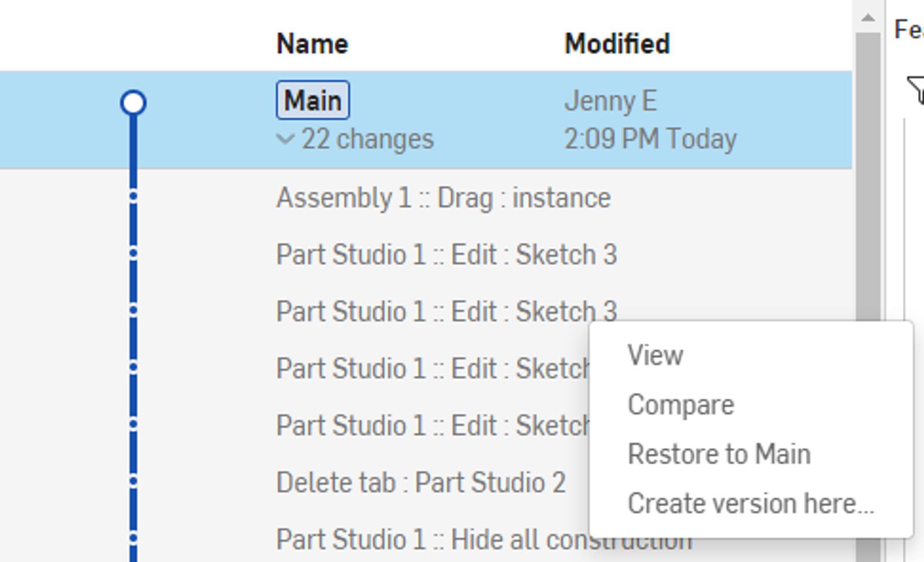Click the filter funnel icon at right edge

tap(916, 90)
